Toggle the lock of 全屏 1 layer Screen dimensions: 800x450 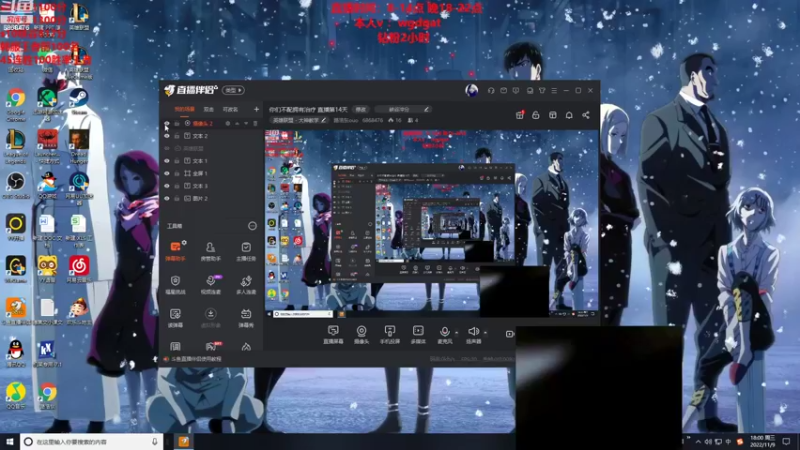tap(177, 173)
